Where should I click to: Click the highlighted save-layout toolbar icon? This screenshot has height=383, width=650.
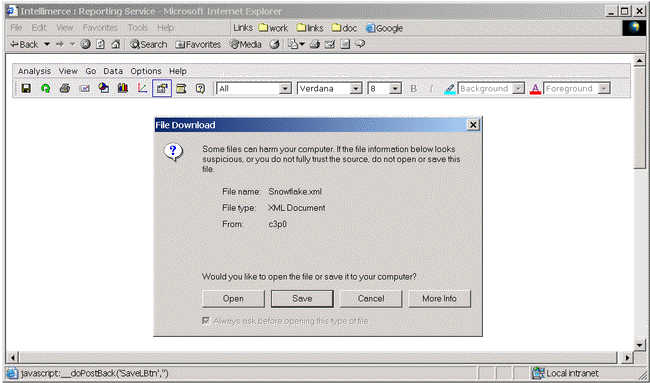coord(162,88)
